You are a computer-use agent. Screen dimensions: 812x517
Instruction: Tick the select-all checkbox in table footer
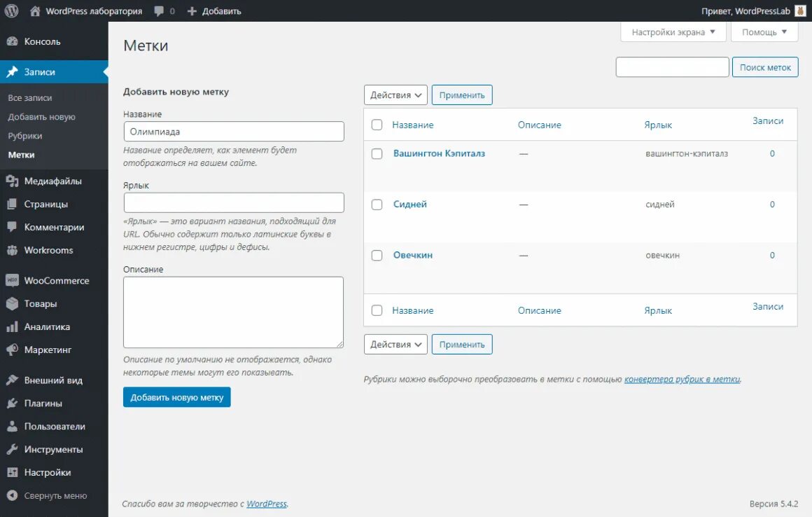[377, 310]
